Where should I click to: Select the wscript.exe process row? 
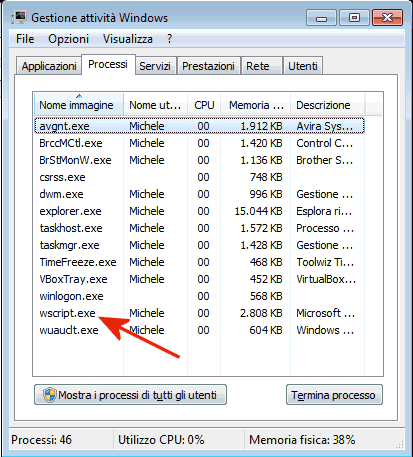199,313
